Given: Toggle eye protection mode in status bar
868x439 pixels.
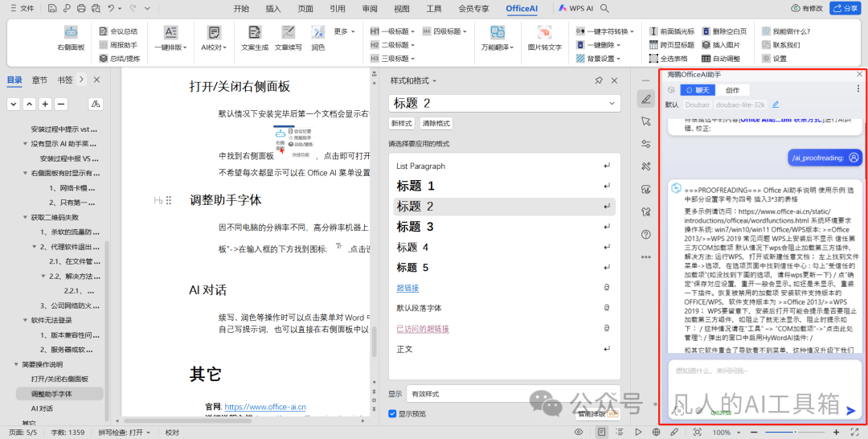Looking at the screenshot, I should 579,432.
